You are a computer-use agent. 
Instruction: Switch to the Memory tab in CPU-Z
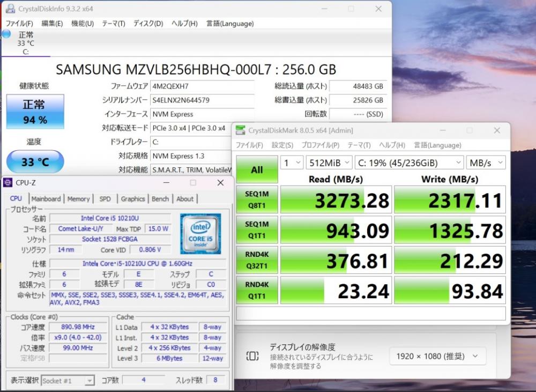pyautogui.click(x=78, y=199)
